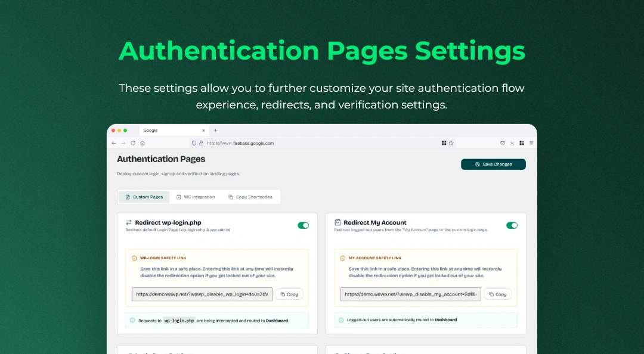Open the Copy Shortcodes tab

[250, 197]
